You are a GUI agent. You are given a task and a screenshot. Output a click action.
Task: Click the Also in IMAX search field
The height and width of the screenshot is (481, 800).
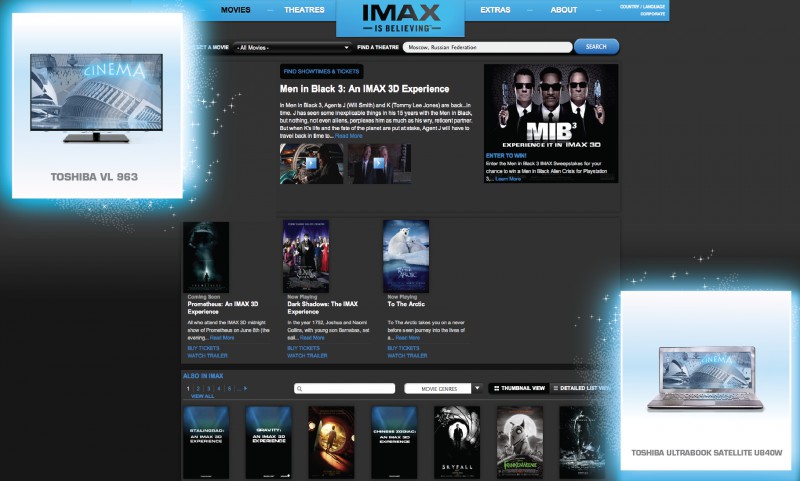(x=345, y=389)
